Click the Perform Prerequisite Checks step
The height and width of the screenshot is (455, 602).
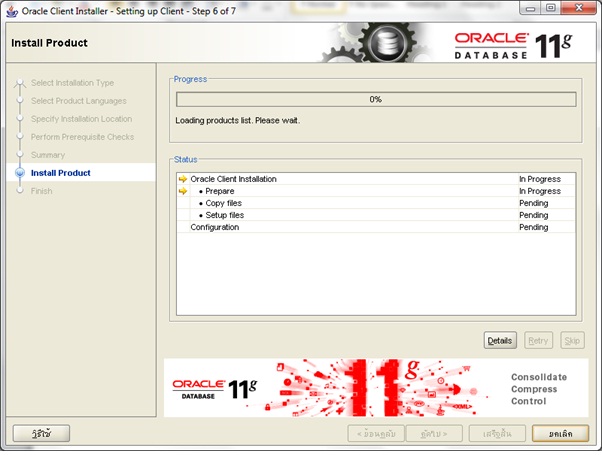(x=83, y=137)
